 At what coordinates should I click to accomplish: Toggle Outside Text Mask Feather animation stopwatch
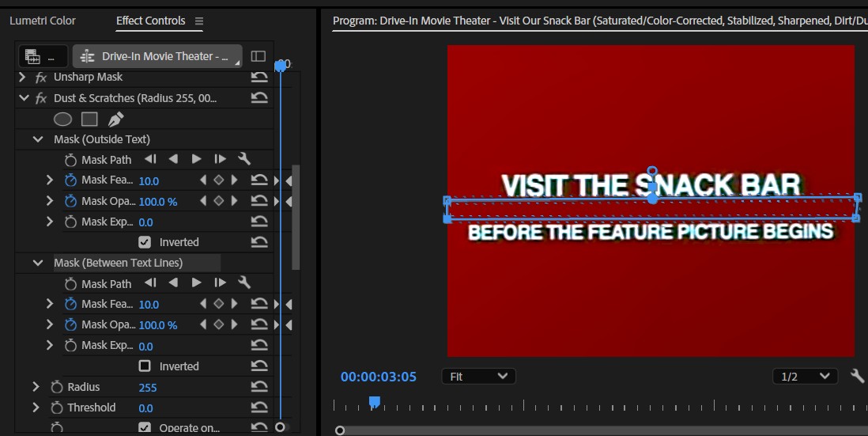point(70,180)
